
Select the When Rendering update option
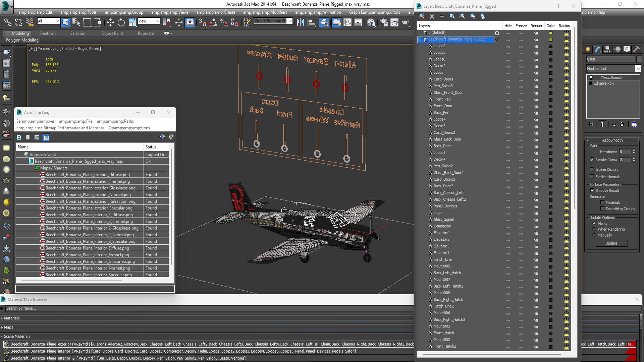click(x=594, y=229)
